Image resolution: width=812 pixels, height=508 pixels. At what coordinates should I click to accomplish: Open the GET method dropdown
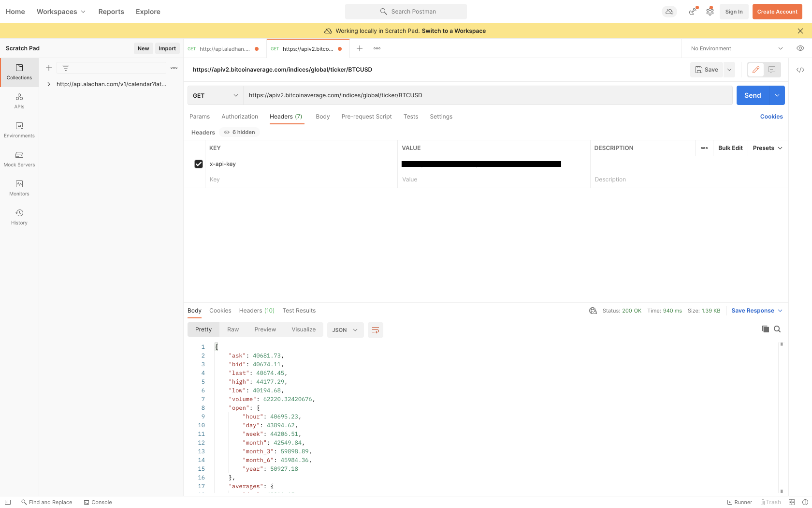pos(215,95)
